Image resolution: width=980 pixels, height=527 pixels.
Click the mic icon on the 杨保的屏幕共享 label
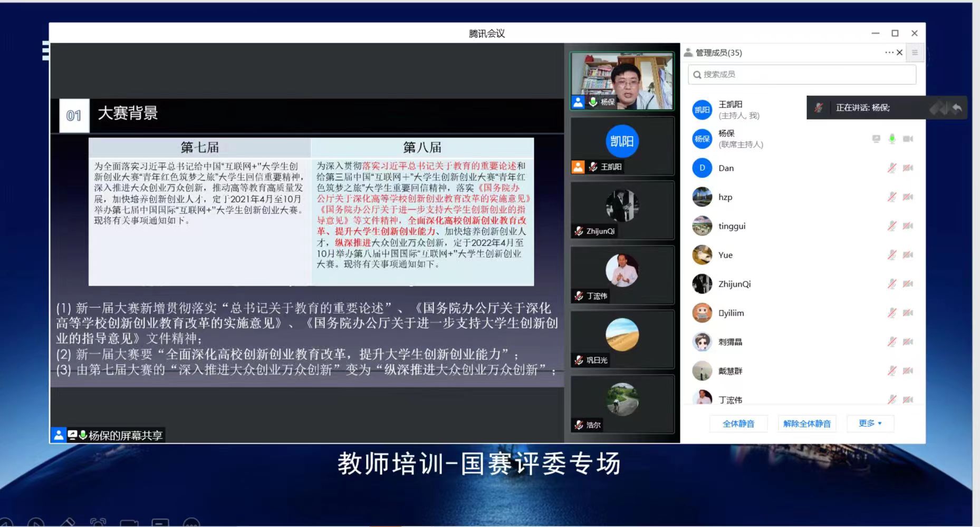[83, 435]
